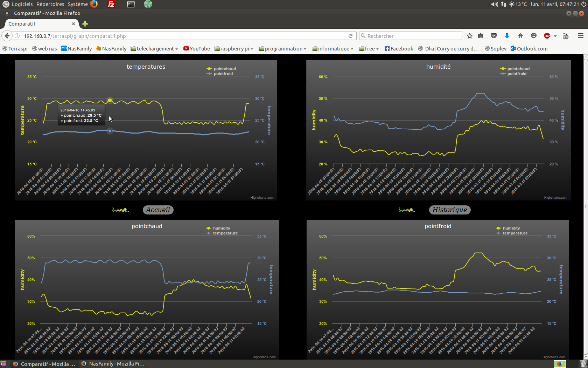The width and height of the screenshot is (588, 368).
Task: Click the Adblock Plus icon
Action: pos(547,36)
